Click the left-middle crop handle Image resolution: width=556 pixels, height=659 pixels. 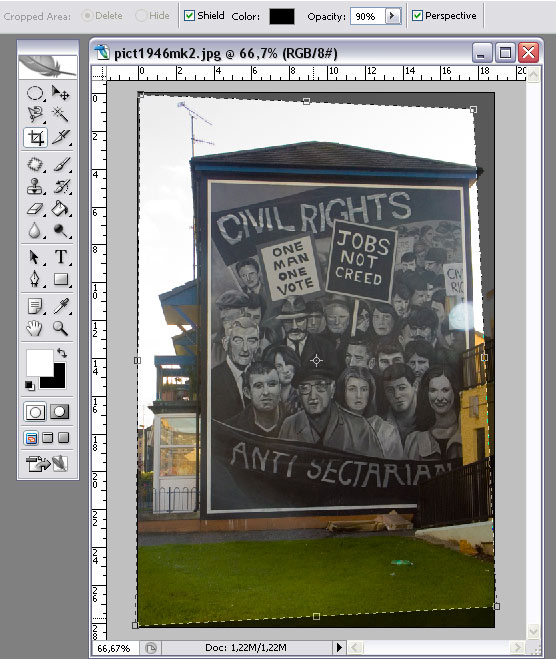(x=137, y=361)
